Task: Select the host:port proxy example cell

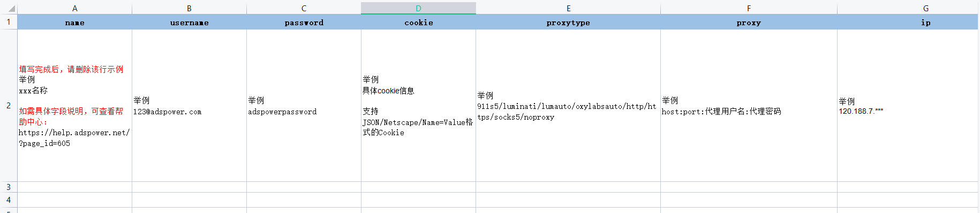Action: pyautogui.click(x=749, y=106)
